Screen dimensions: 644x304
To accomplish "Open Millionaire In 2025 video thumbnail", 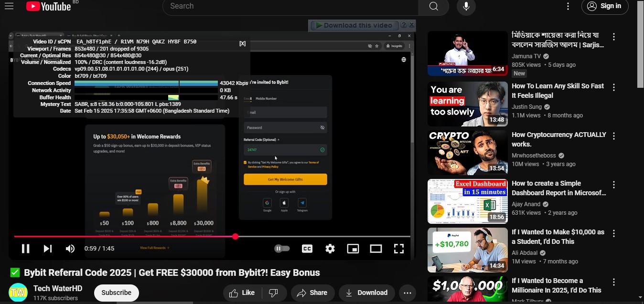I will [x=468, y=289].
